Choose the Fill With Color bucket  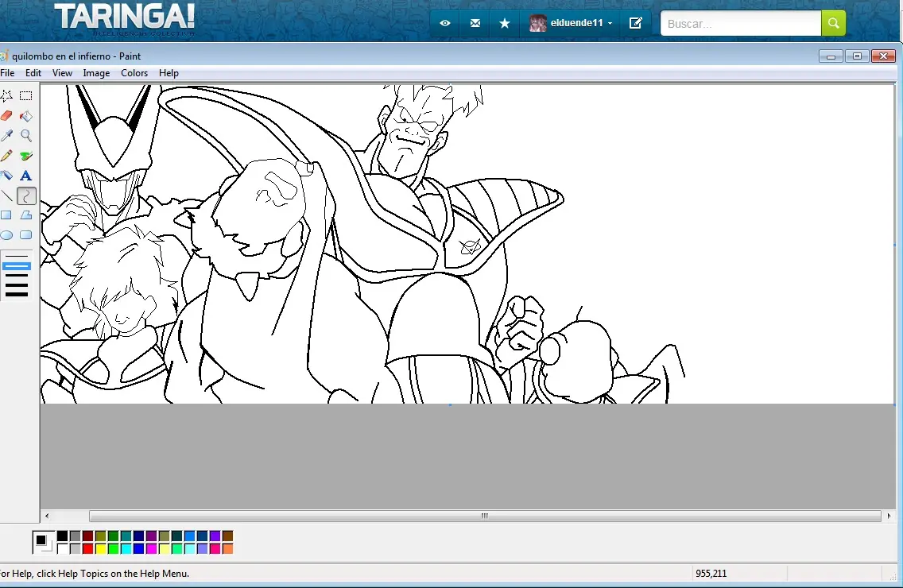point(26,116)
